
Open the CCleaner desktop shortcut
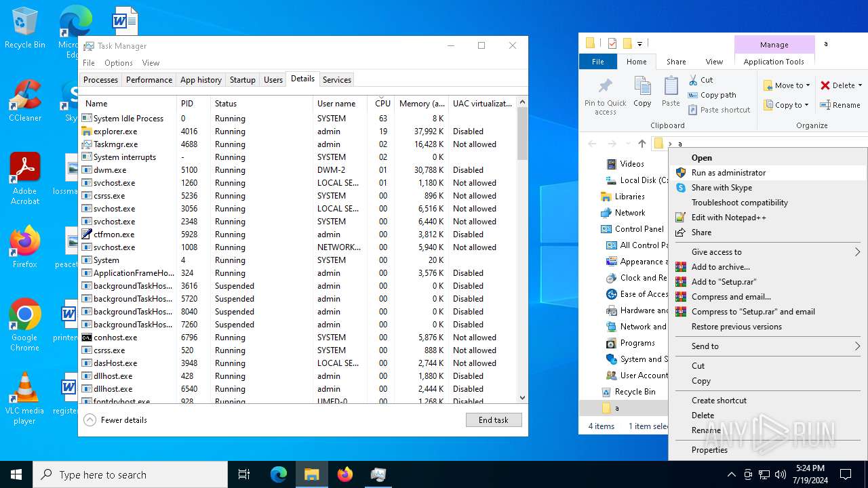[x=25, y=97]
